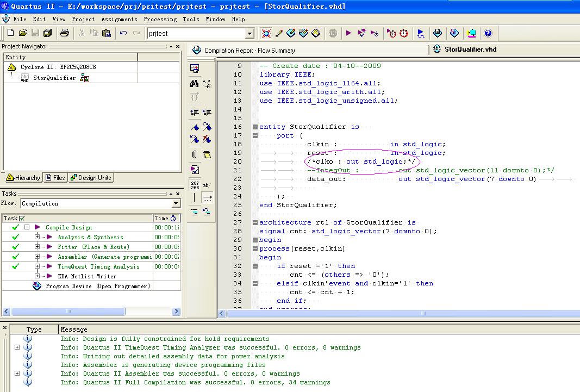
Task: Expand the TimeQuest Timing Analyzer info message
Action: pyautogui.click(x=17, y=347)
